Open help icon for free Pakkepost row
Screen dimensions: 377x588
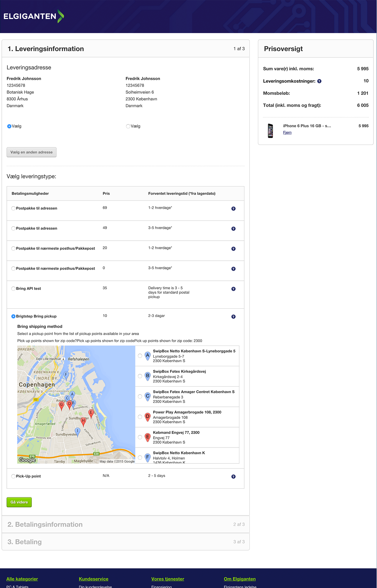(x=233, y=269)
